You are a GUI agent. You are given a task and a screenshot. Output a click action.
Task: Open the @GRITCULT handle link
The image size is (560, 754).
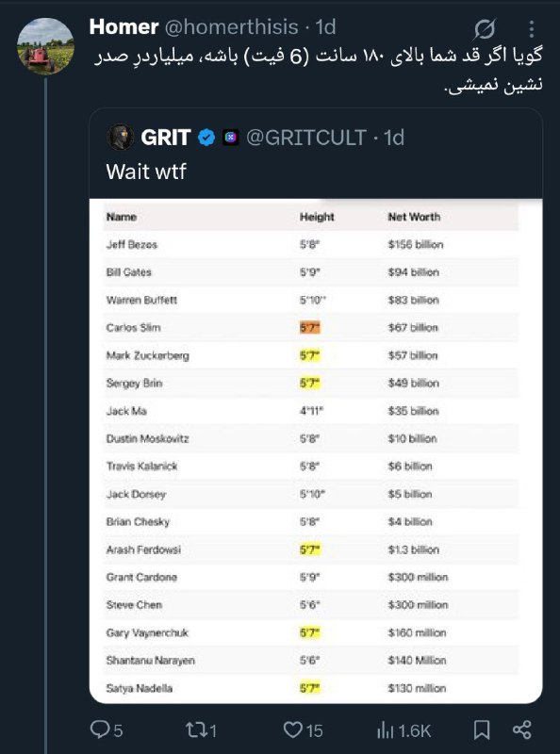point(306,138)
